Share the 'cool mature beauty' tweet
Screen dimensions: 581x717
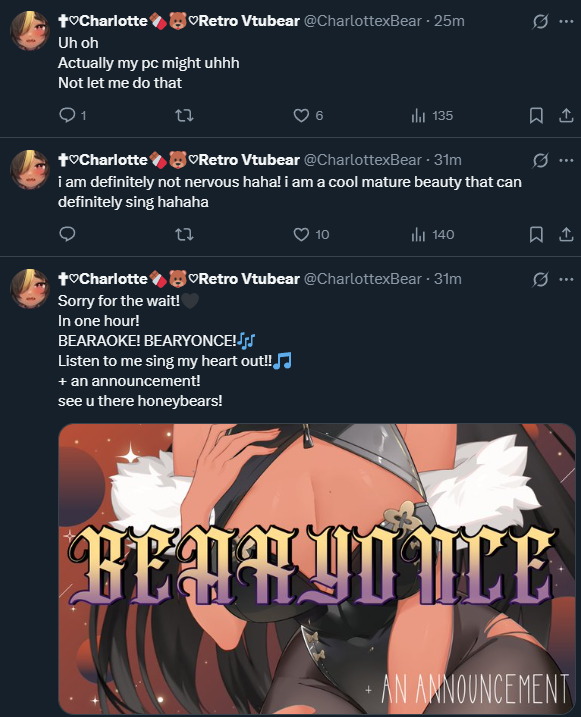pos(566,234)
